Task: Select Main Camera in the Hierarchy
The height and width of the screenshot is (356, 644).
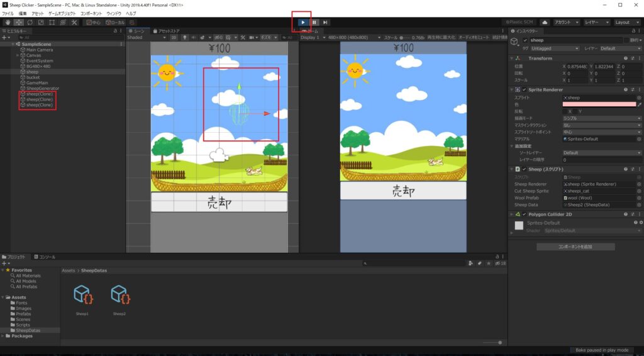Action: coord(40,50)
